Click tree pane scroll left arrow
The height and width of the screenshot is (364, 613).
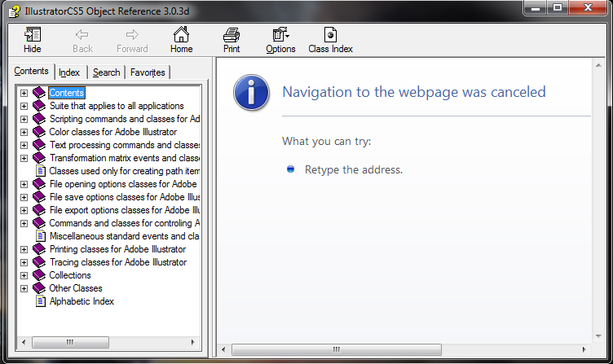(24, 342)
